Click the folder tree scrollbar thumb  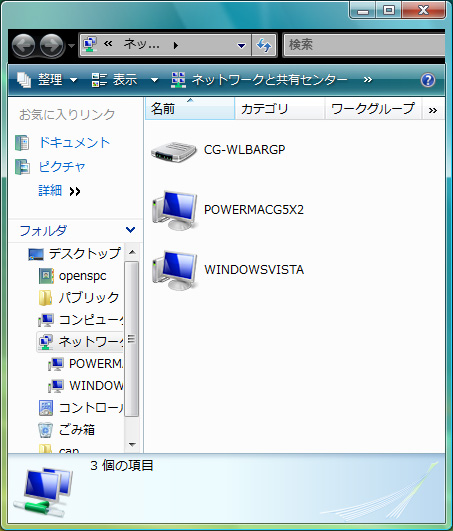click(x=132, y=339)
